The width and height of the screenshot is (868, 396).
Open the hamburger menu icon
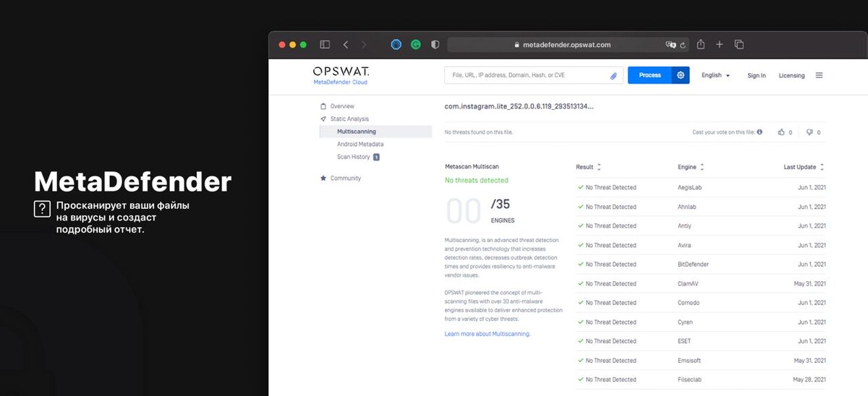[820, 75]
